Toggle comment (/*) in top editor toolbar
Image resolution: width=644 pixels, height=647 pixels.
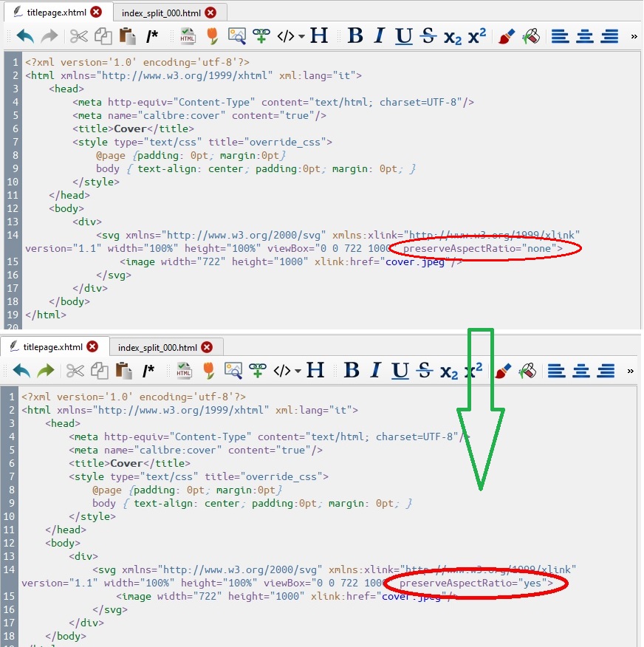pyautogui.click(x=152, y=36)
